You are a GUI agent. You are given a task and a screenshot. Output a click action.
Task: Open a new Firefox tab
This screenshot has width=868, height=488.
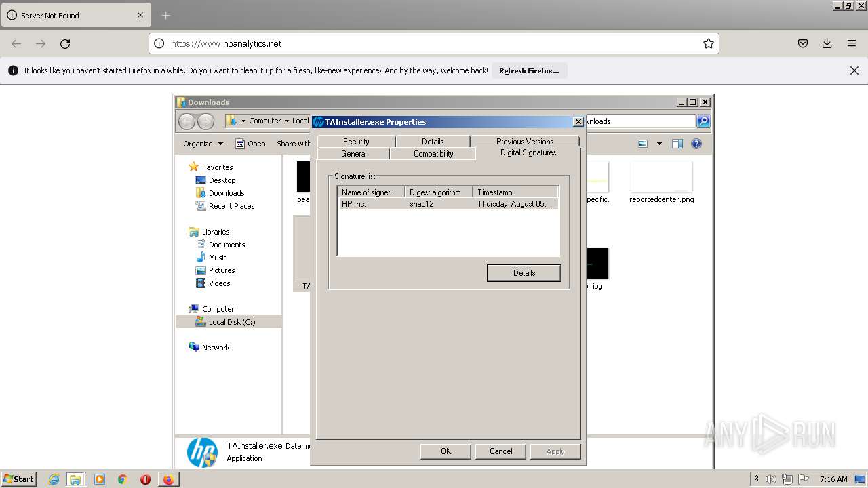[166, 15]
